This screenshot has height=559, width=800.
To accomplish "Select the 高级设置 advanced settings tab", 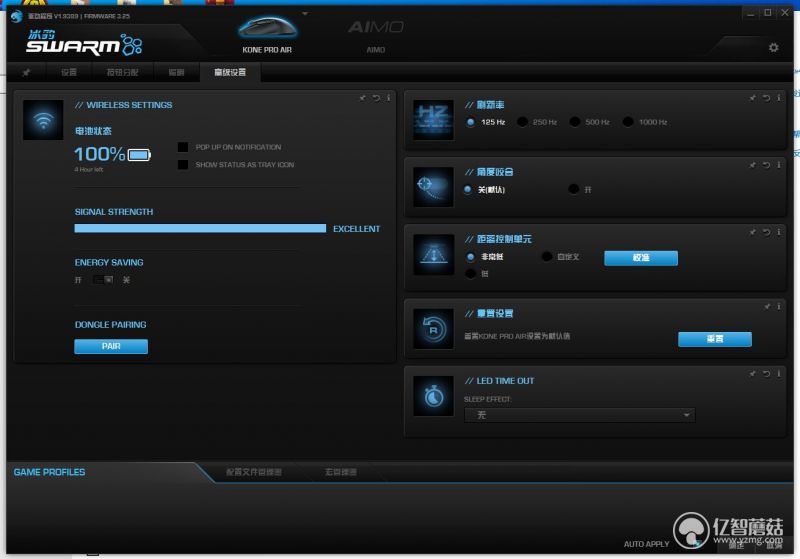I will (x=230, y=72).
